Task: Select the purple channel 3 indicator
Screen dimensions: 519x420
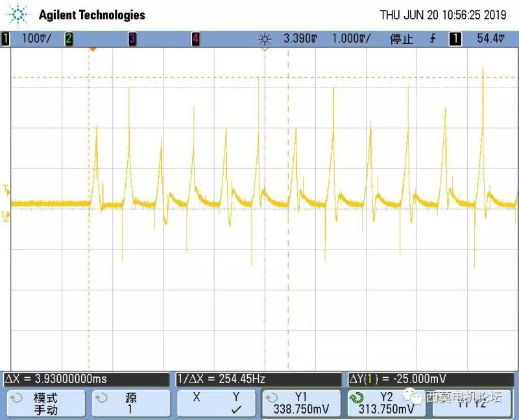Action: (132, 39)
